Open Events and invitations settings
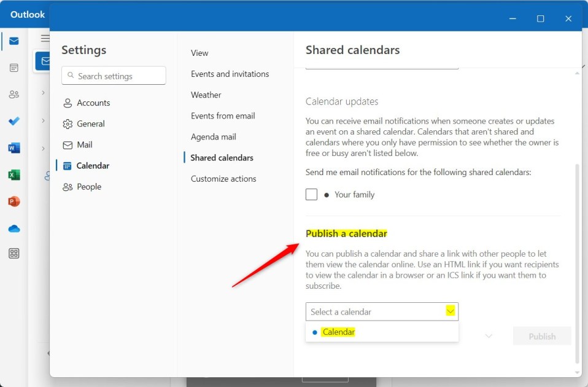 [230, 74]
